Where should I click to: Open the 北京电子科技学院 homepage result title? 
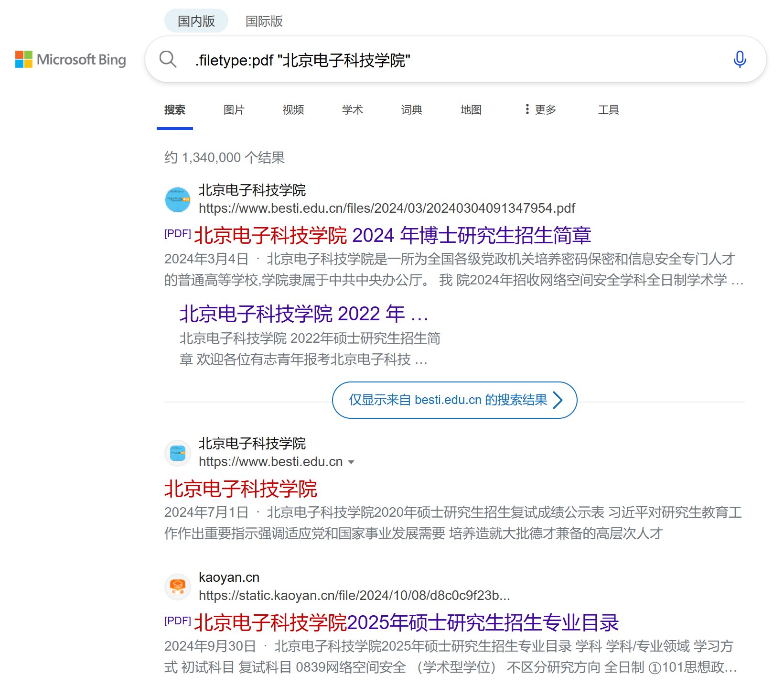[x=241, y=489]
